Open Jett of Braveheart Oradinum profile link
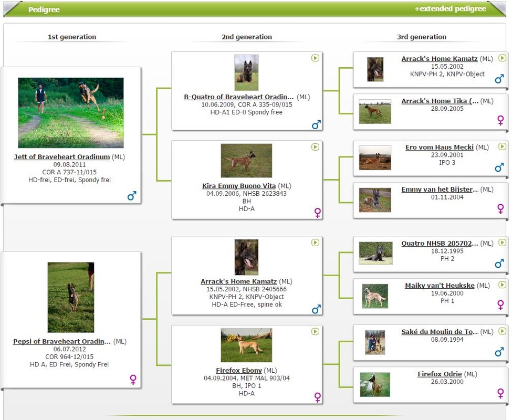 [x=62, y=157]
